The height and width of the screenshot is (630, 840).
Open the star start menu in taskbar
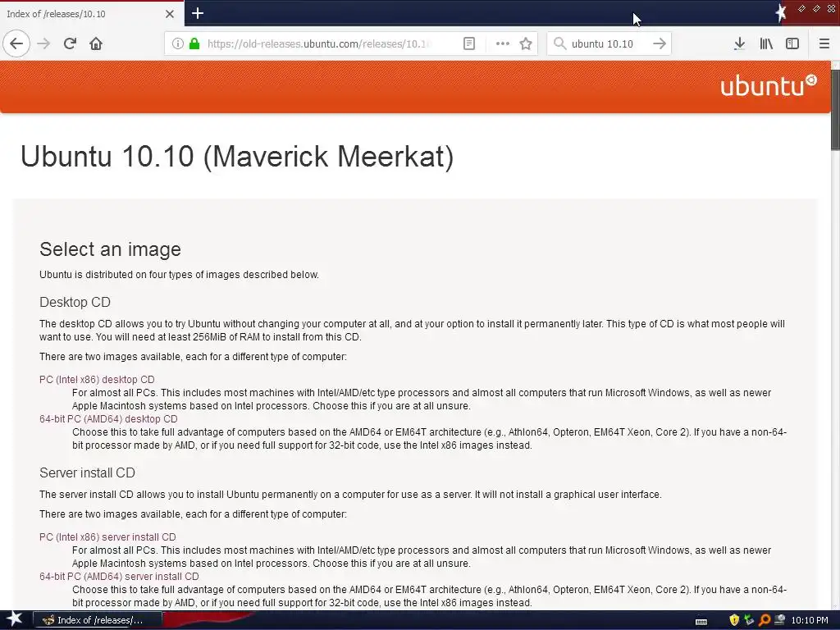[14, 619]
